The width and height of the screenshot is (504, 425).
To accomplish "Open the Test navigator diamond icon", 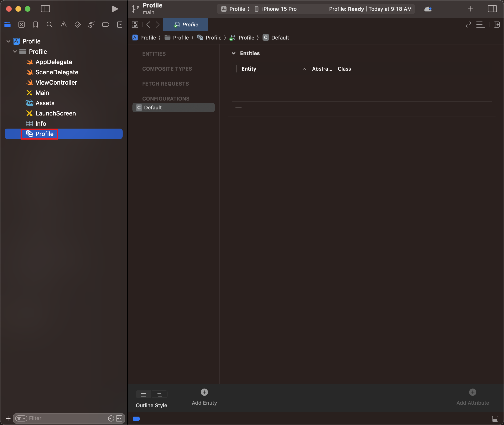I will (78, 25).
